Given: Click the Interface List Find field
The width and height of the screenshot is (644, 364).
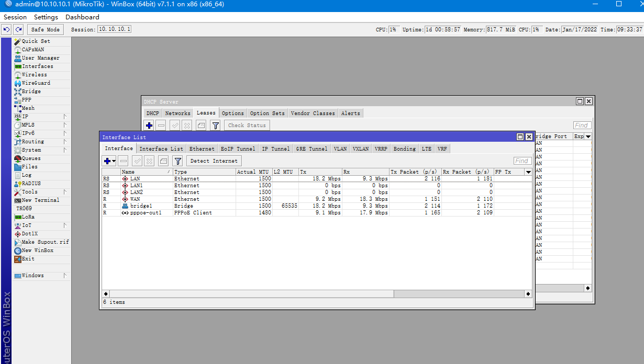Looking at the screenshot, I should click(x=523, y=161).
